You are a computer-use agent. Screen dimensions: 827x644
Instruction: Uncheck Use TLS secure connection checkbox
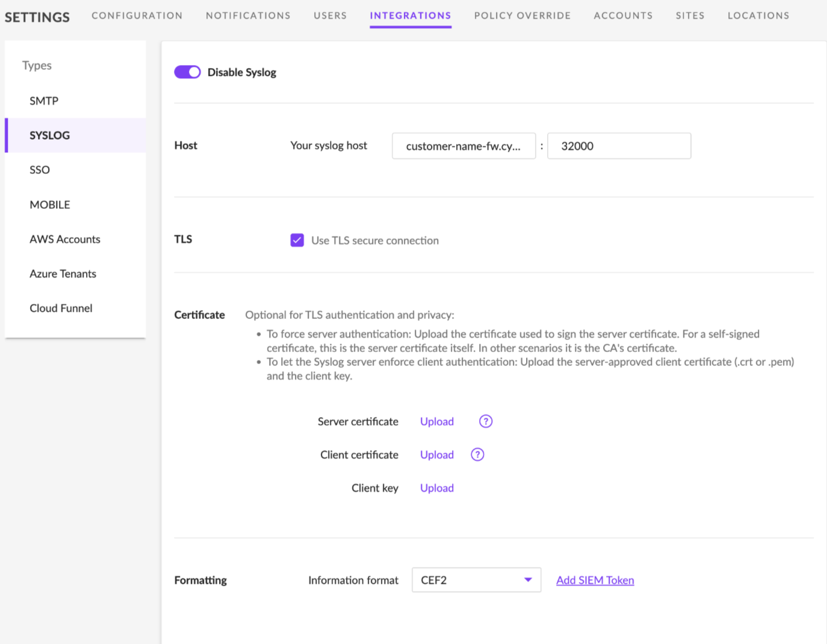click(x=297, y=240)
